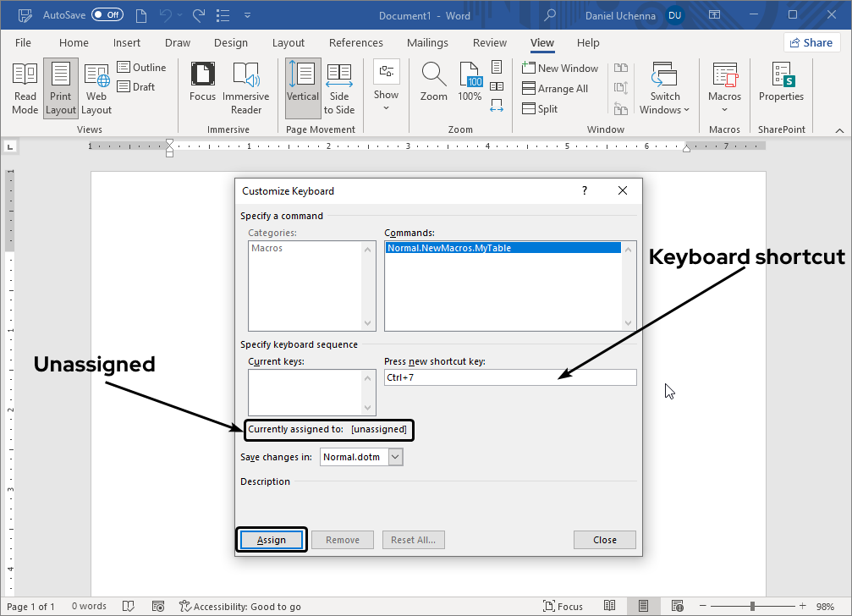The width and height of the screenshot is (852, 616).
Task: Open Immersive Reader
Action: (x=245, y=87)
